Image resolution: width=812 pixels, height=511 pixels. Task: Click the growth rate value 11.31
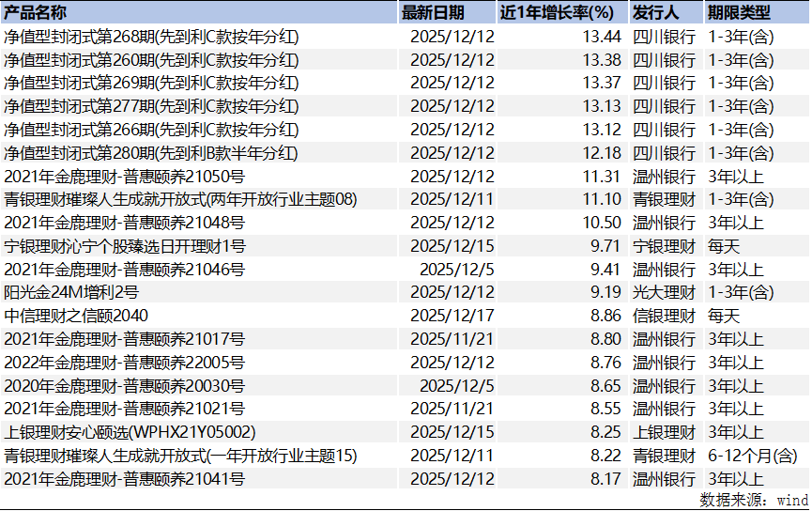click(x=602, y=177)
